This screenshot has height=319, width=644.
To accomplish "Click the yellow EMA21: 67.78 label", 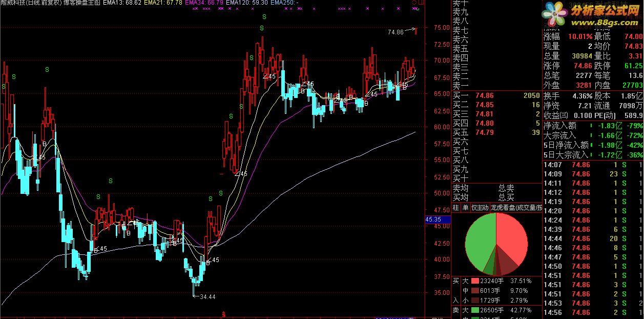I will pos(163,3).
